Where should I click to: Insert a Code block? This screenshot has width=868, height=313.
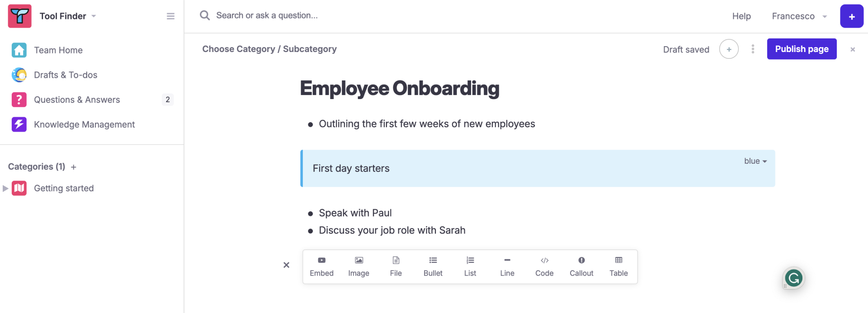tap(544, 267)
